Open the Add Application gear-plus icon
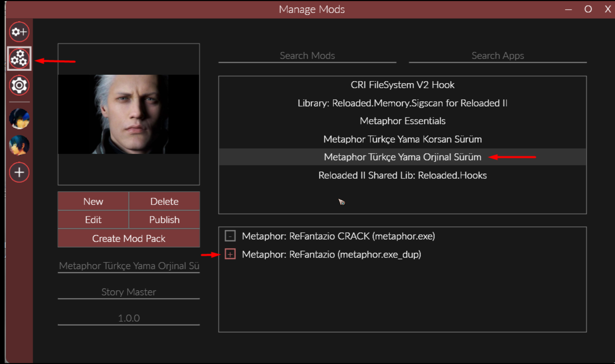 tap(19, 32)
